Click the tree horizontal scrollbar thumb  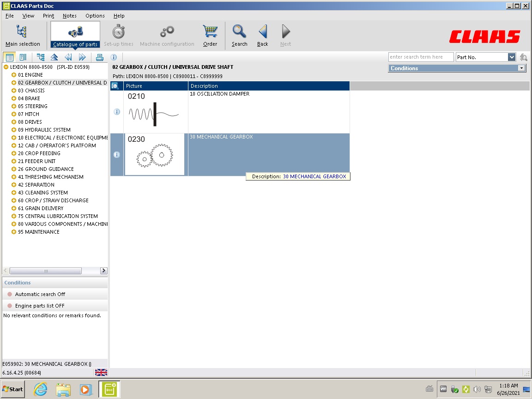[x=45, y=271]
